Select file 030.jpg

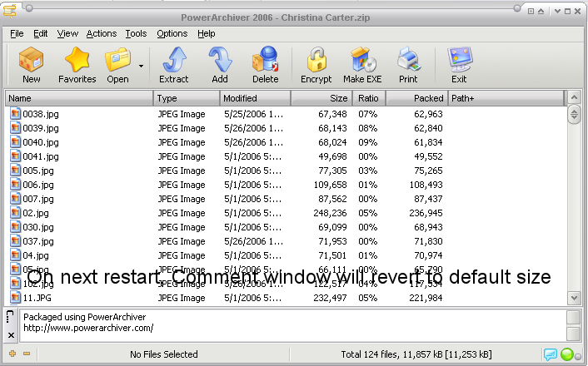[37, 227]
